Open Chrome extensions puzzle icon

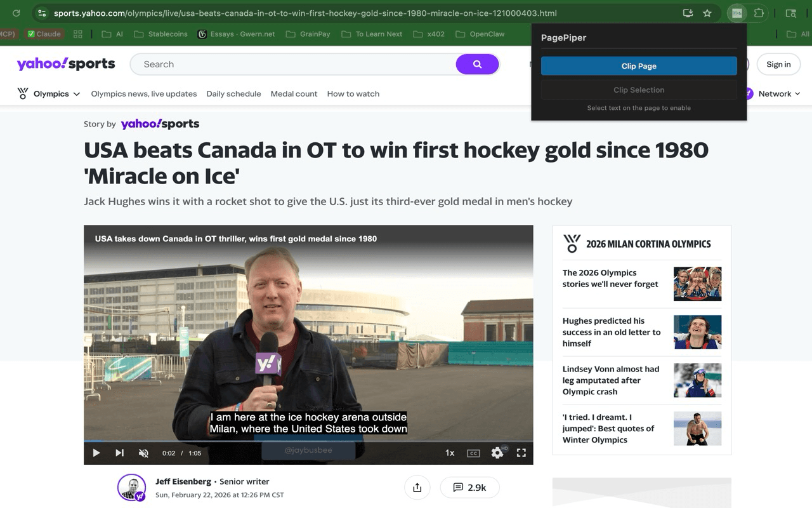[x=759, y=13]
